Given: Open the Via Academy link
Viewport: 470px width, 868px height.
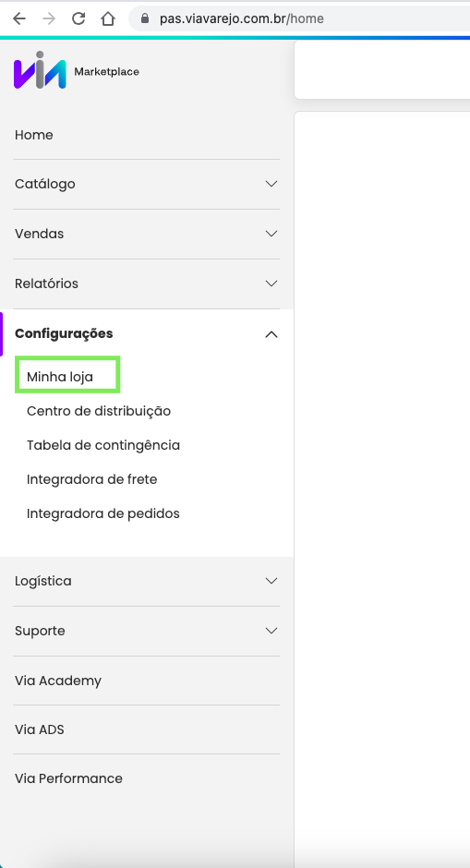Looking at the screenshot, I should click(58, 681).
